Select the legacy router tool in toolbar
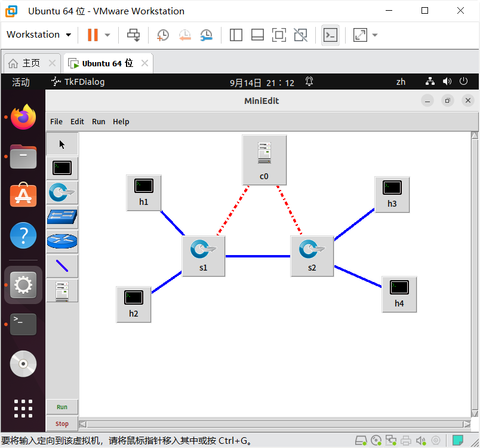480x448 pixels. click(62, 241)
